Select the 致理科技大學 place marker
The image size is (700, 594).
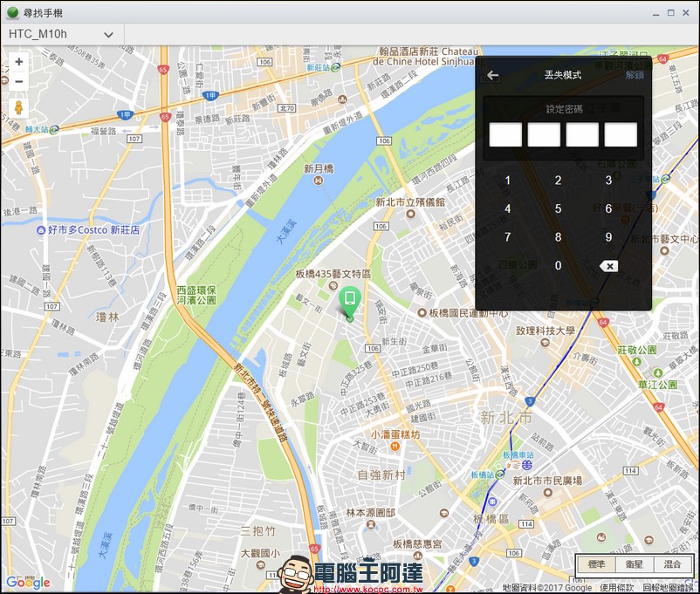(545, 342)
